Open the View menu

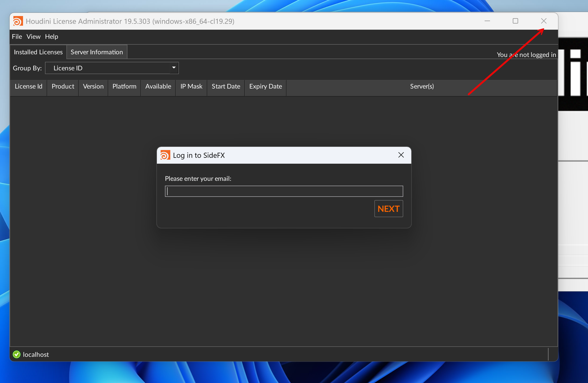tap(33, 36)
